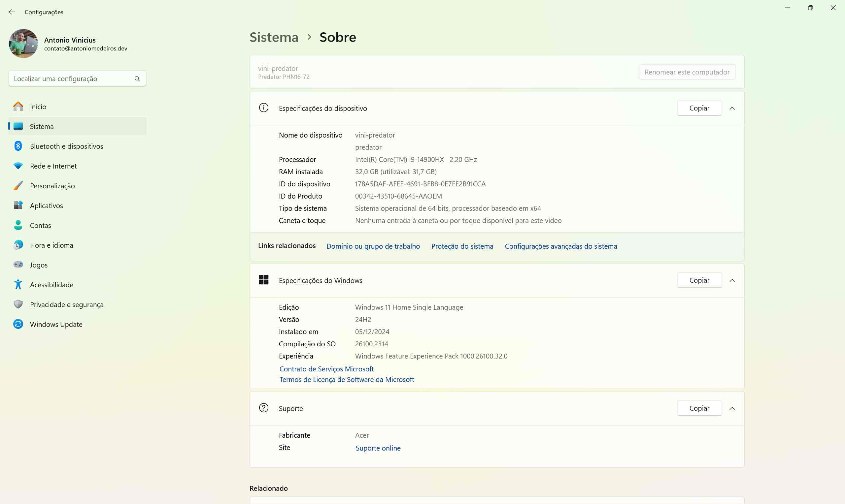Click the Predator PHN16-72 model text
This screenshot has width=845, height=504.
[284, 77]
